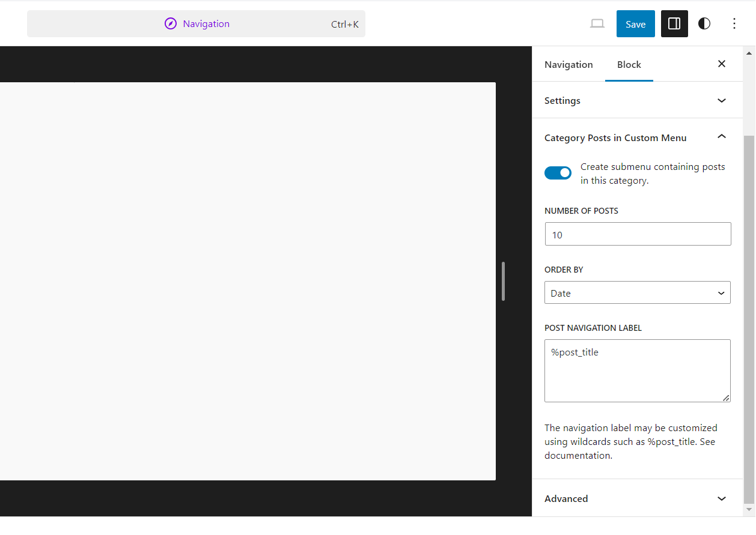
Task: Open the Order By Date dropdown
Action: tap(638, 293)
